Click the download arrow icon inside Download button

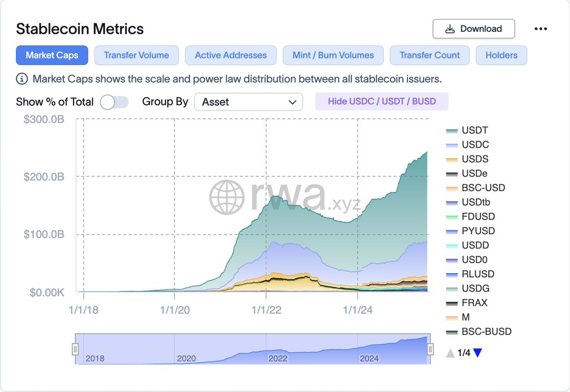click(450, 29)
